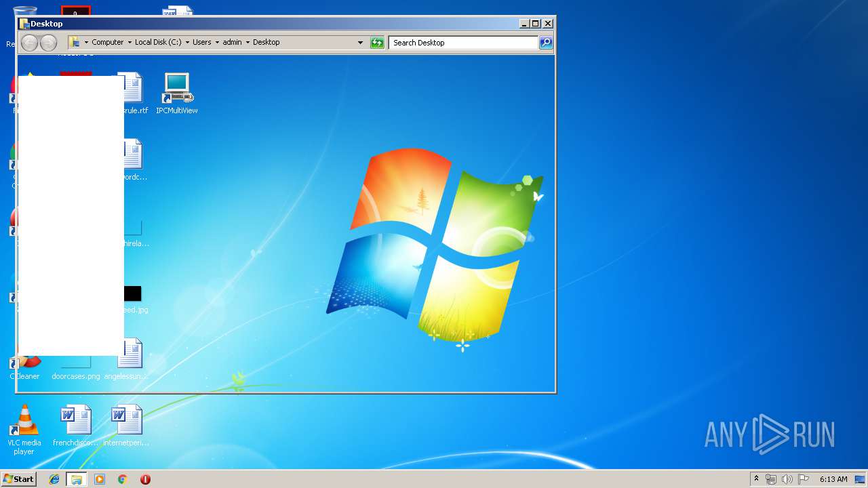This screenshot has height=488, width=868.
Task: Expand dropdown arrow after admin breadcrumb
Action: pos(248,42)
